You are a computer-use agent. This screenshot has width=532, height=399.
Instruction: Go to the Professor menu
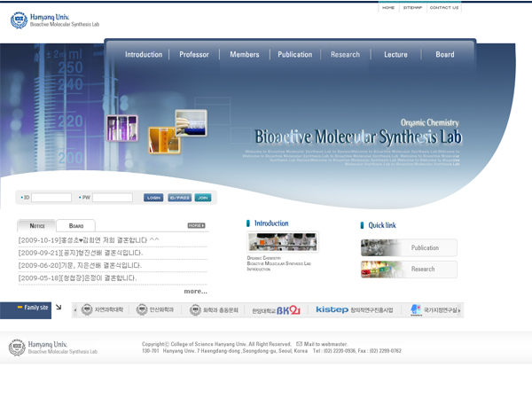coord(194,55)
